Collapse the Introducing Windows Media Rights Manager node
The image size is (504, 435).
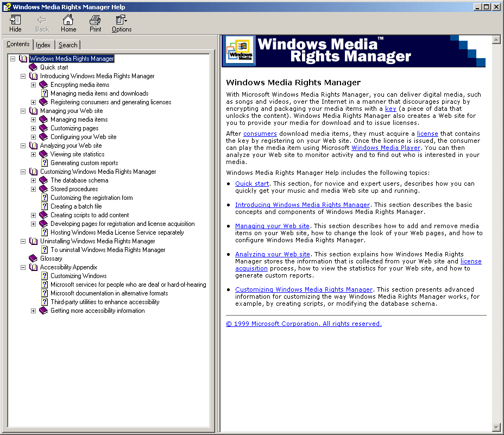coord(23,76)
